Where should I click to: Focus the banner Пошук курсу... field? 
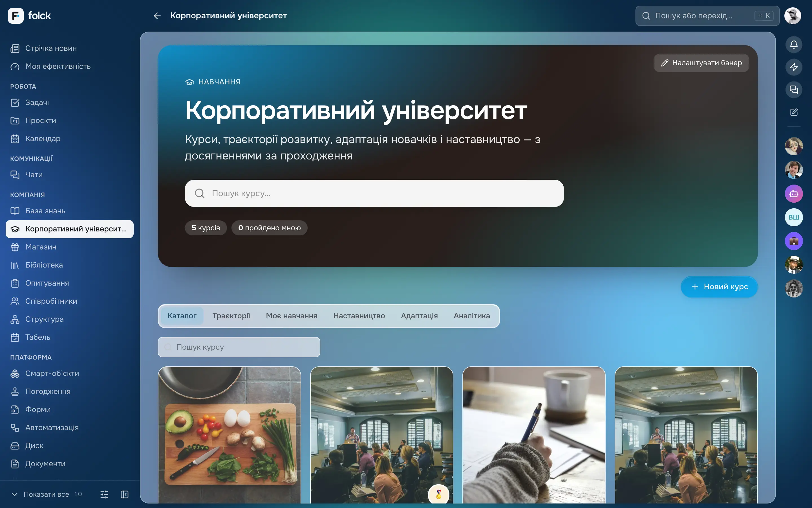pyautogui.click(x=374, y=193)
